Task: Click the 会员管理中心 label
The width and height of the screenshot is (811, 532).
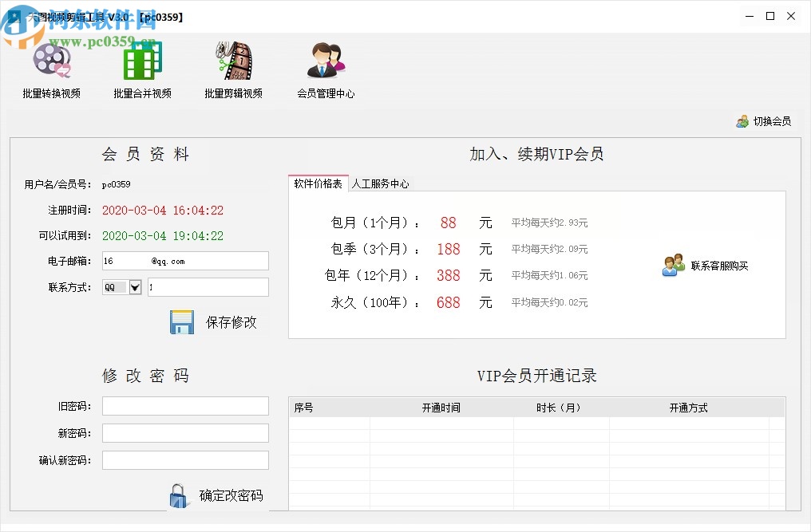Action: click(x=326, y=93)
